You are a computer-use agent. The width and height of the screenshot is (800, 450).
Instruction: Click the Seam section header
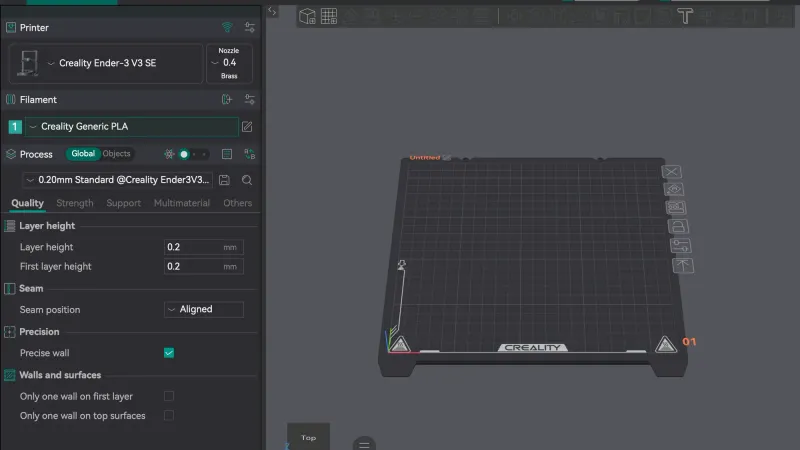pyautogui.click(x=31, y=289)
